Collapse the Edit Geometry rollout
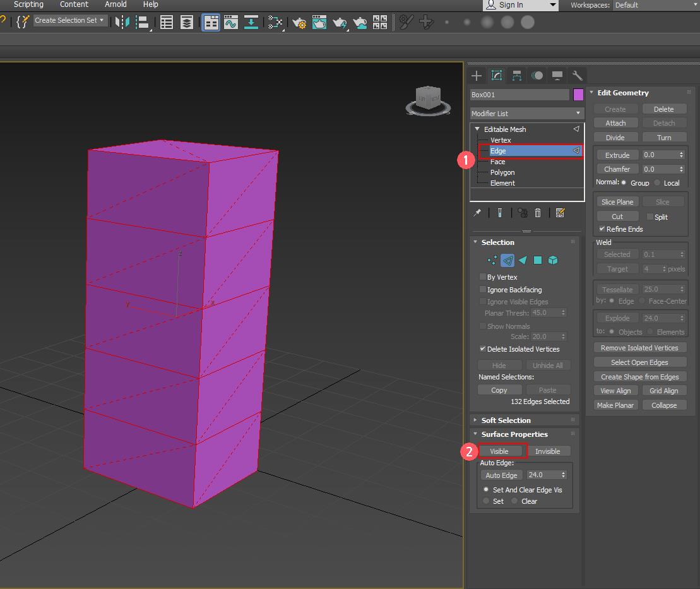This screenshot has height=589, width=700. coord(591,92)
